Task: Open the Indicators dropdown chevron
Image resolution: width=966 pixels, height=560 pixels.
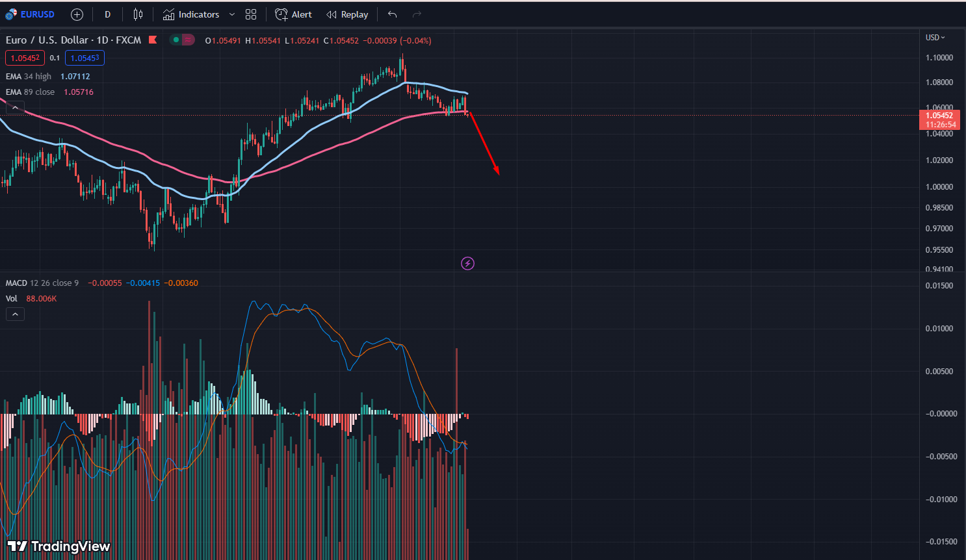Action: tap(231, 14)
